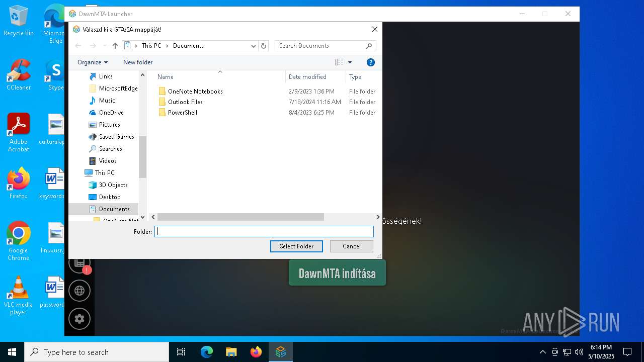Select Videos in the navigation tree
Viewport: 644px width, 362px height.
click(x=108, y=161)
